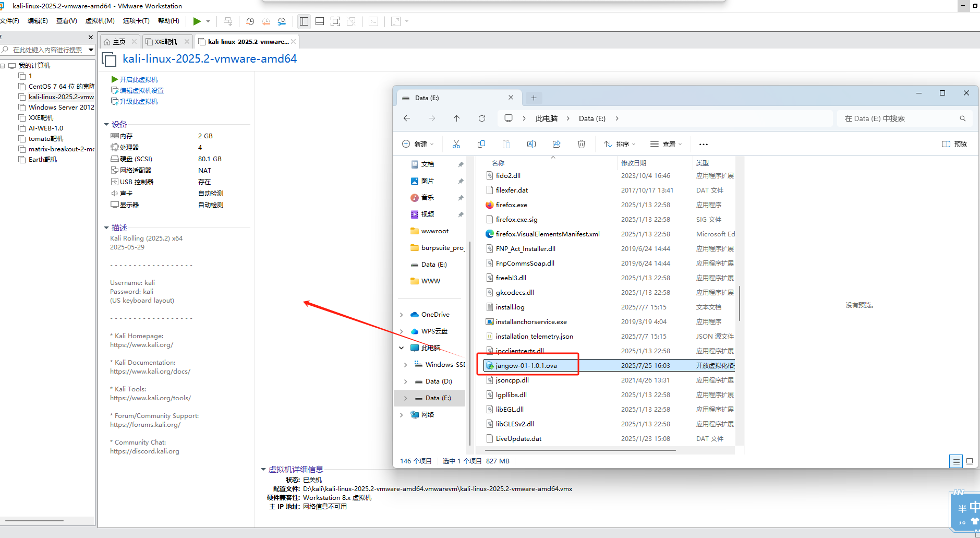Switch to the XXE靶机 tab
This screenshot has height=538, width=980.
(x=166, y=42)
